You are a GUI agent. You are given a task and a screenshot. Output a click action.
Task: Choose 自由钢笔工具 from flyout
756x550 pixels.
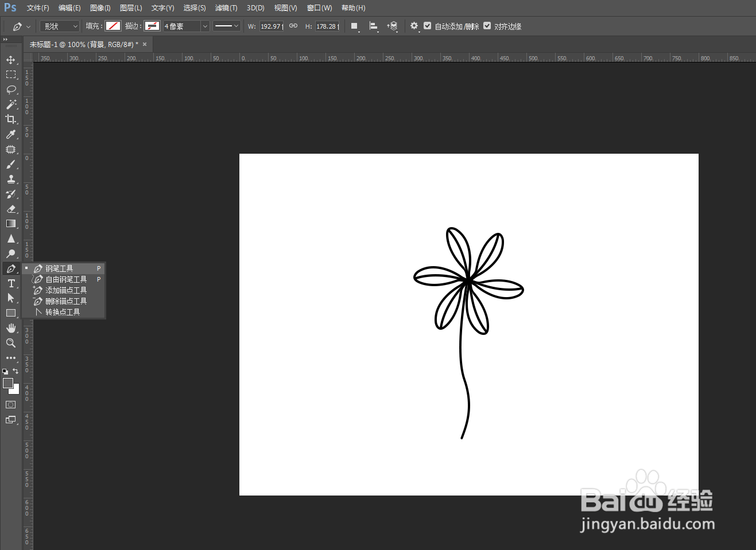coord(64,279)
